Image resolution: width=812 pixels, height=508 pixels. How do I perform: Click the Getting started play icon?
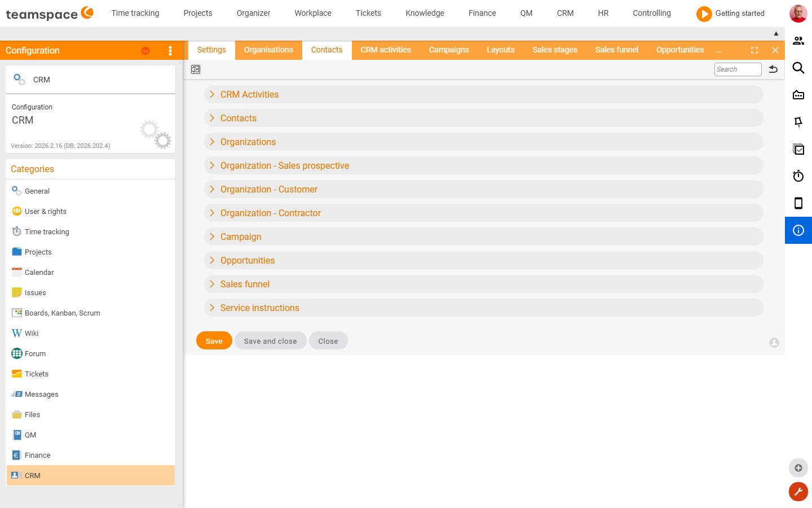pyautogui.click(x=704, y=14)
